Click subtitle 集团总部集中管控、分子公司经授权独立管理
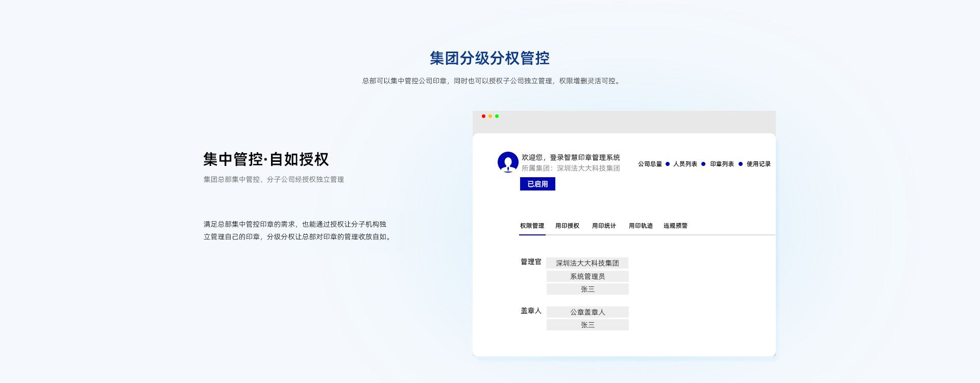The image size is (980, 383). click(274, 179)
